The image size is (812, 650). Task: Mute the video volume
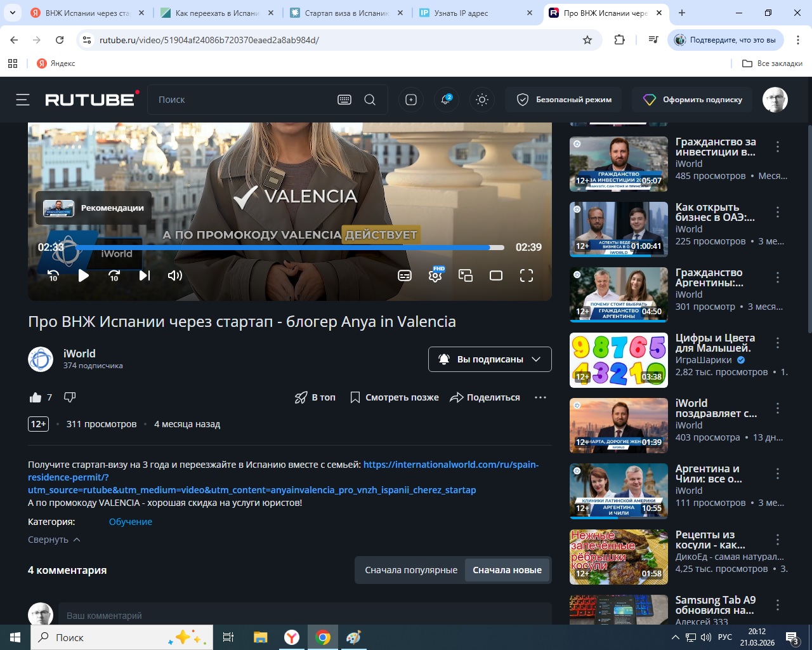(175, 275)
